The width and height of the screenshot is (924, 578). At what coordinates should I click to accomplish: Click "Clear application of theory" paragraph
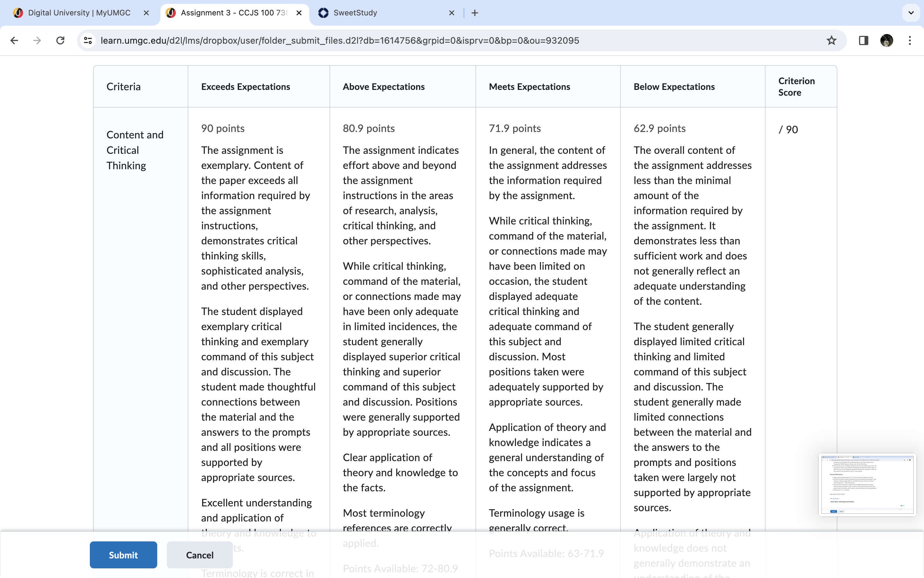(400, 472)
